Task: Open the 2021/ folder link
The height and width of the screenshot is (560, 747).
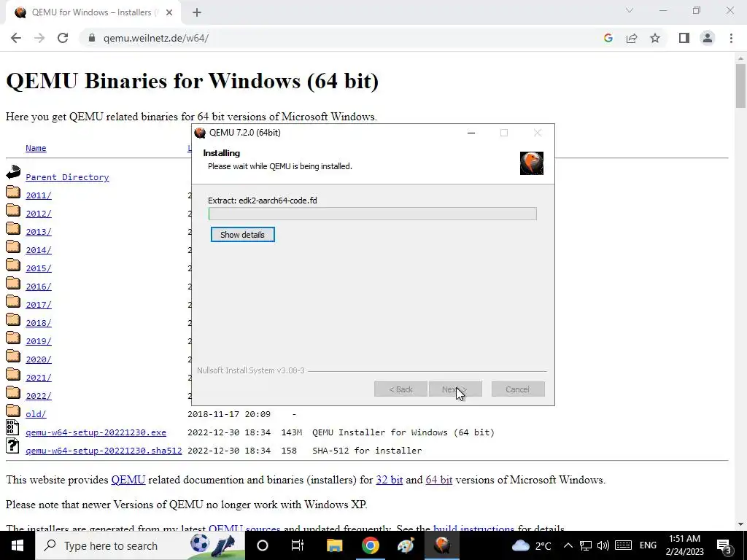Action: [x=39, y=378]
